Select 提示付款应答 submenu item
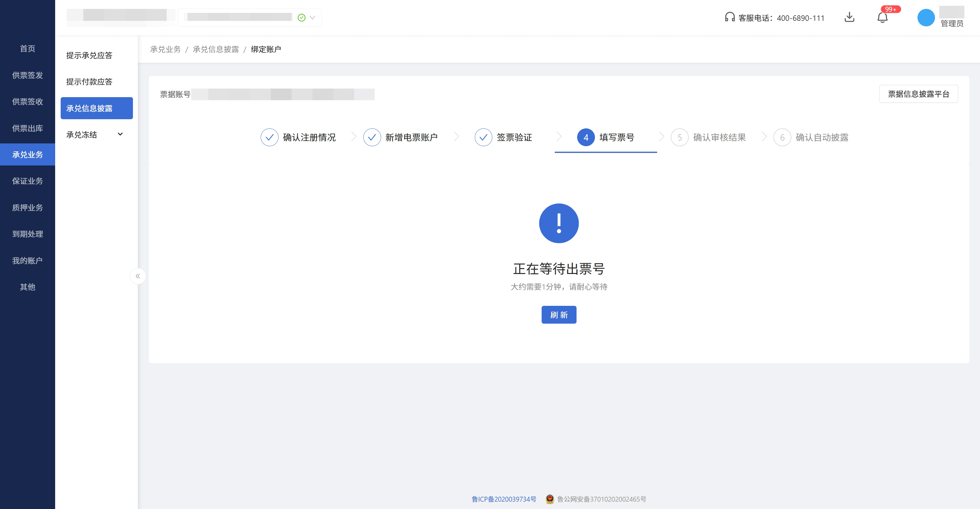The width and height of the screenshot is (980, 509). tap(89, 82)
